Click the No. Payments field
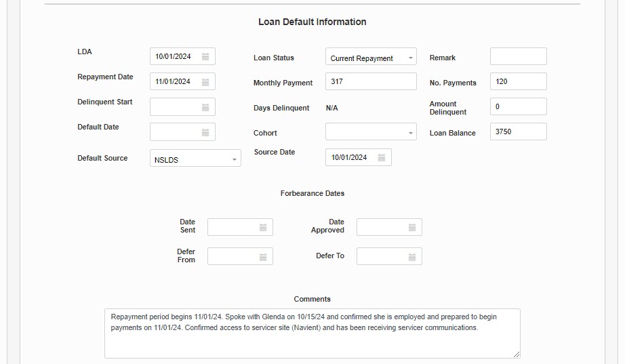625x364 pixels. tap(518, 81)
